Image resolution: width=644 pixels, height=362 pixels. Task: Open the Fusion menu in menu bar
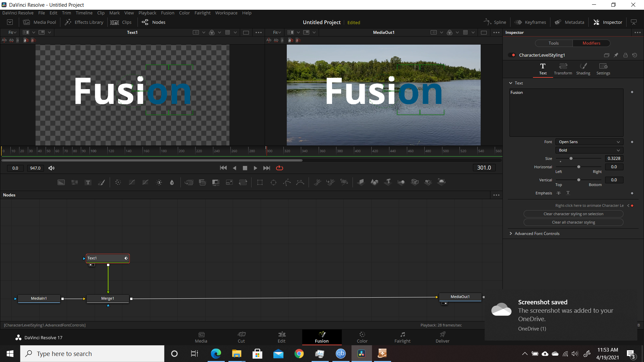pyautogui.click(x=167, y=13)
